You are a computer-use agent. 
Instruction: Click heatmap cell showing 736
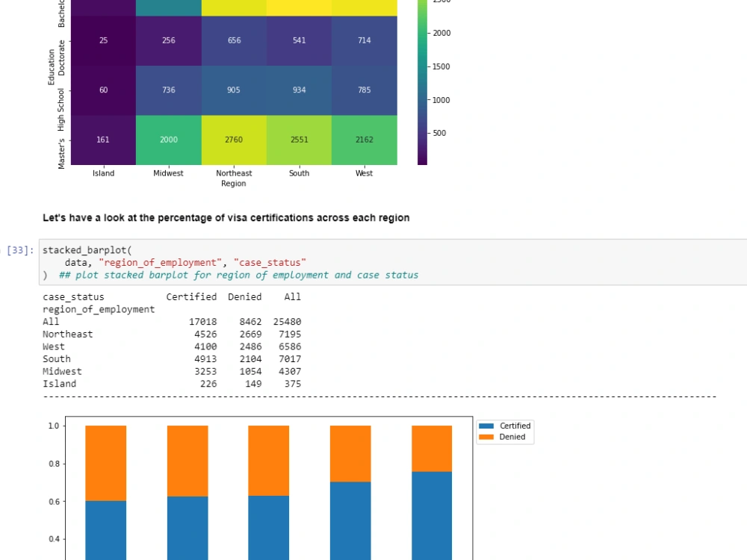169,90
